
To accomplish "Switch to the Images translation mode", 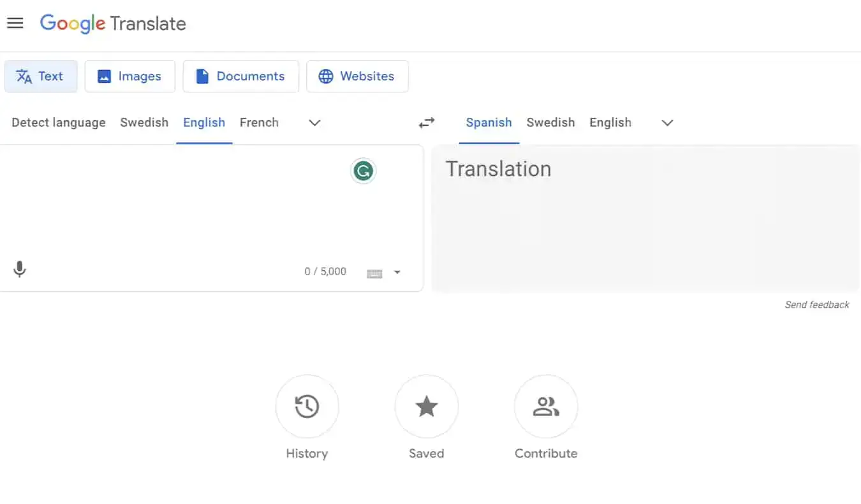I will [129, 76].
